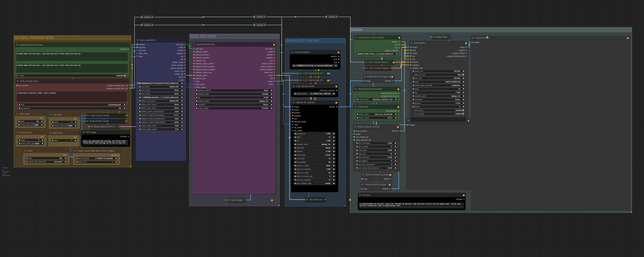Toggle noise_mask enabled in FaceDetailer
The width and height of the screenshot is (644, 257).
[463, 110]
